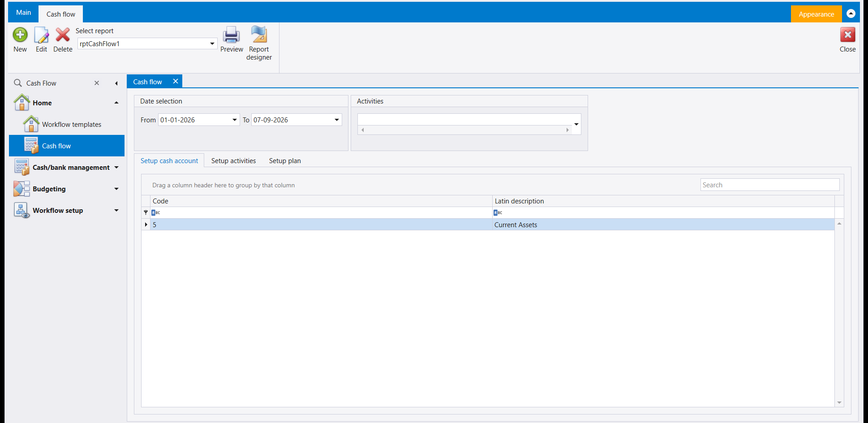This screenshot has height=423, width=868.
Task: Open the Preview printer icon
Action: coord(232,35)
